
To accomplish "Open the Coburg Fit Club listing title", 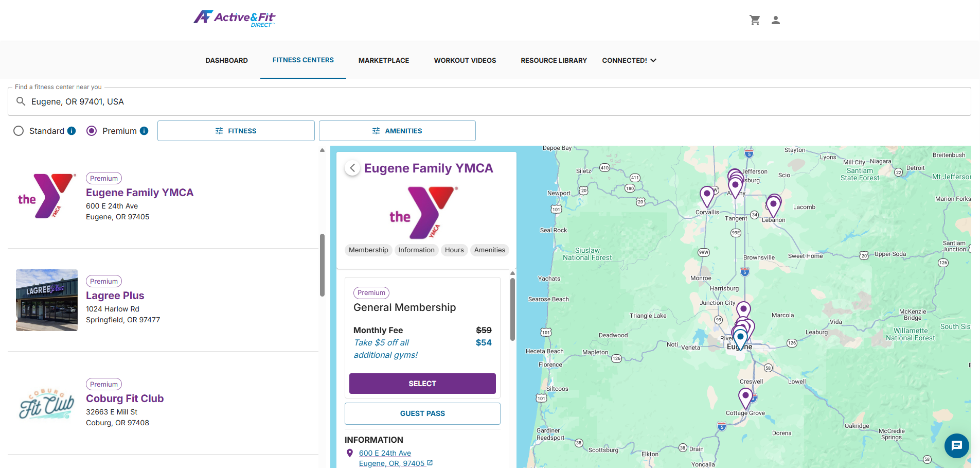I will point(124,398).
